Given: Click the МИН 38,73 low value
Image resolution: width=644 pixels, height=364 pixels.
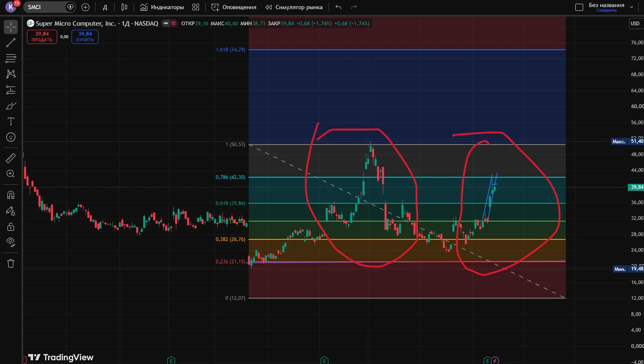Looking at the screenshot, I should click(252, 24).
